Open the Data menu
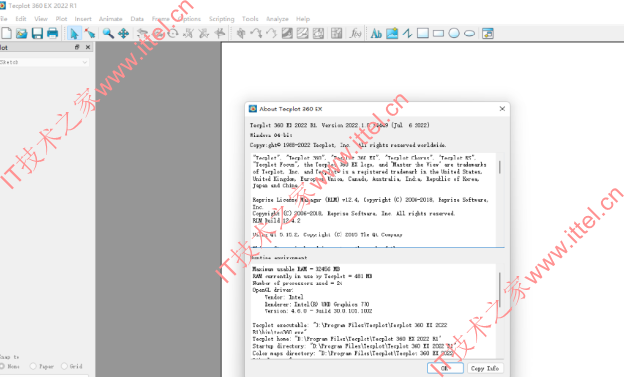The image size is (624, 378). [137, 19]
